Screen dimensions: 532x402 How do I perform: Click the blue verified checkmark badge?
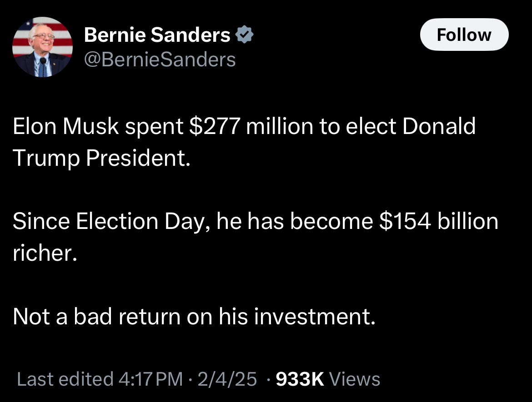(x=244, y=35)
